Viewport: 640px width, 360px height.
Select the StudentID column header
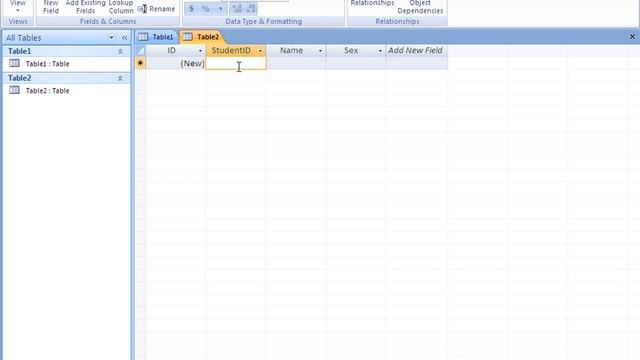pyautogui.click(x=231, y=51)
